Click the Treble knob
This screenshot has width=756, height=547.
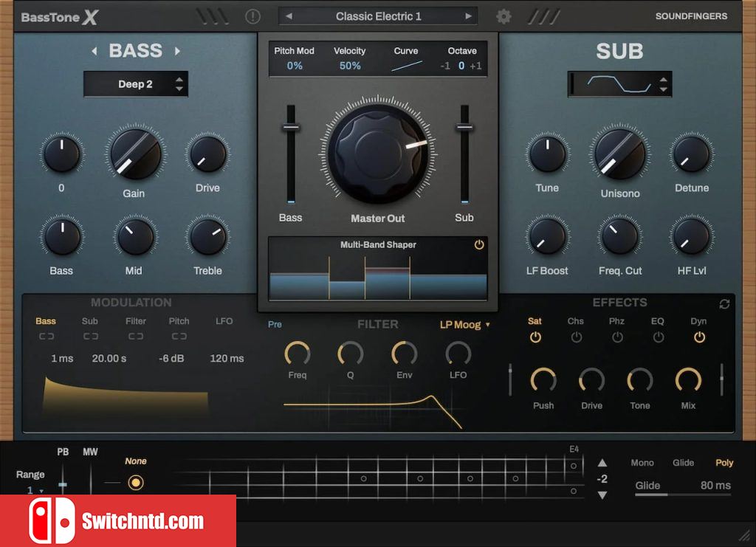pyautogui.click(x=207, y=237)
